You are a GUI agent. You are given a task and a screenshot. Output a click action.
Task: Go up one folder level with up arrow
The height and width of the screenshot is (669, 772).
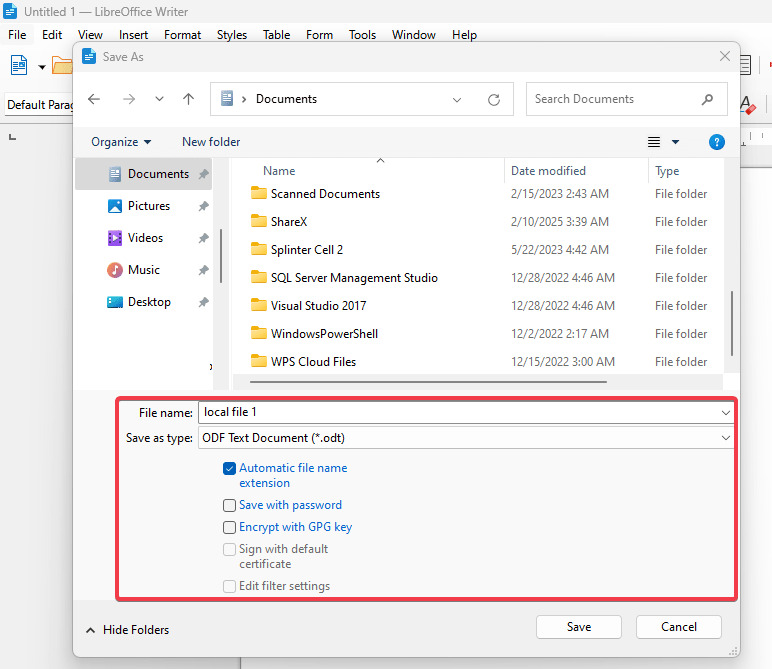click(x=188, y=99)
